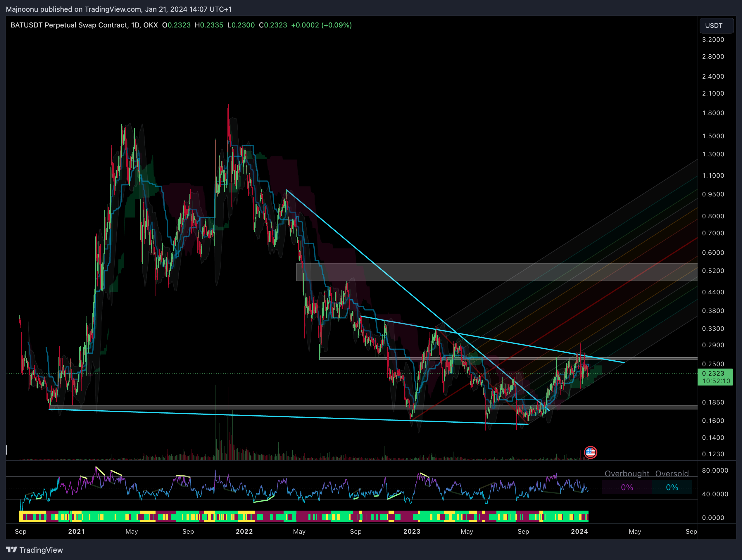Click the 2.4000 price axis label
The width and height of the screenshot is (742, 560).
[x=713, y=77]
